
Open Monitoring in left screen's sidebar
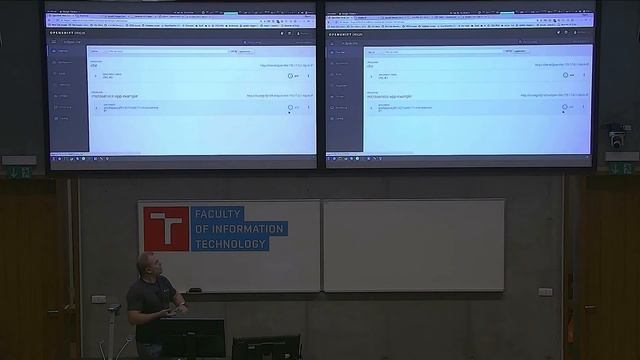click(63, 107)
